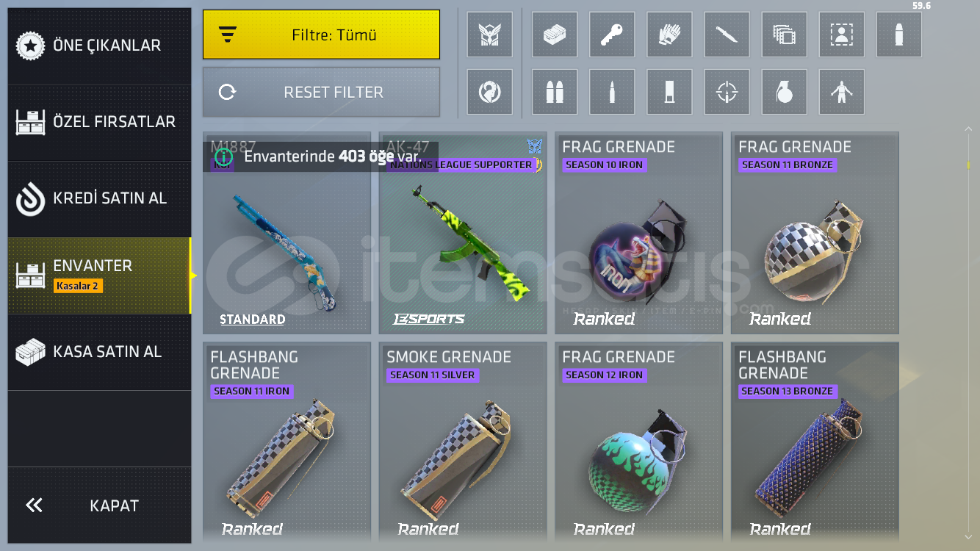Select the shotgun shell filter icon
Screen dimensions: 980x551
click(669, 92)
